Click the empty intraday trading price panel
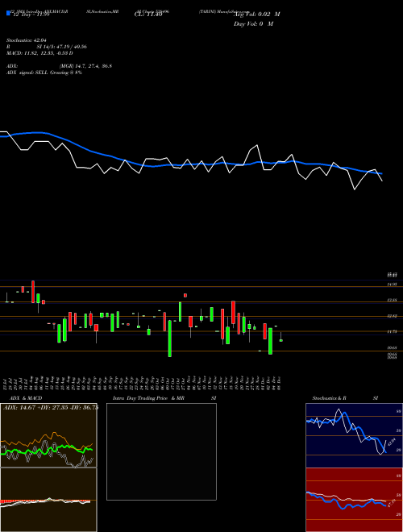403x532 pixels. click(161, 451)
